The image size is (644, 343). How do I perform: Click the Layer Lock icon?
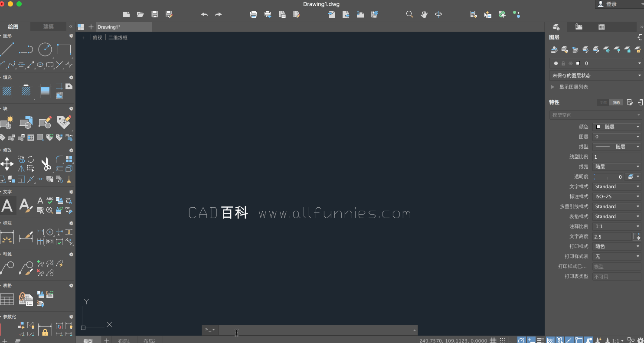[627, 50]
